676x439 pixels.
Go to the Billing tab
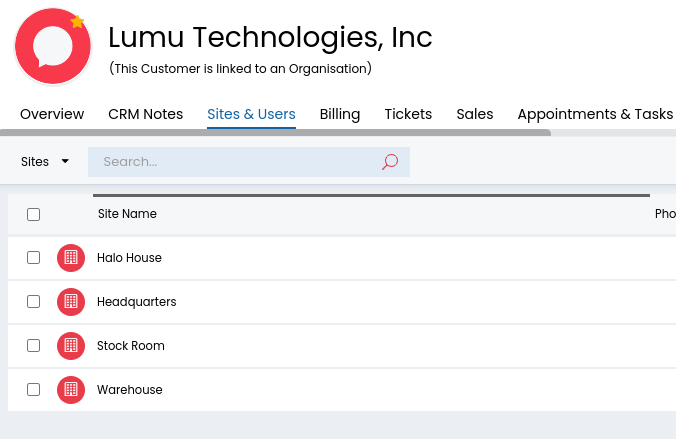click(x=339, y=114)
